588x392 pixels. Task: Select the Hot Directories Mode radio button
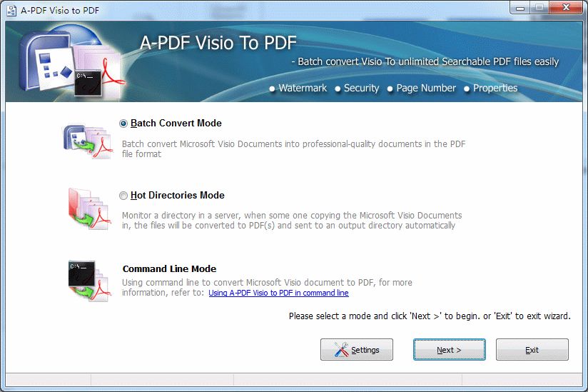pos(123,196)
